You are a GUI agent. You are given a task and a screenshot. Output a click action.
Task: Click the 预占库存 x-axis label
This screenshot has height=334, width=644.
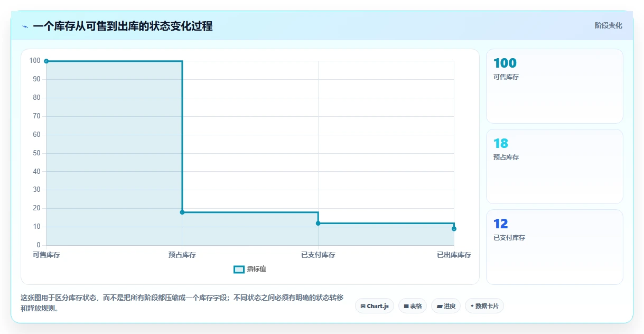[182, 255]
